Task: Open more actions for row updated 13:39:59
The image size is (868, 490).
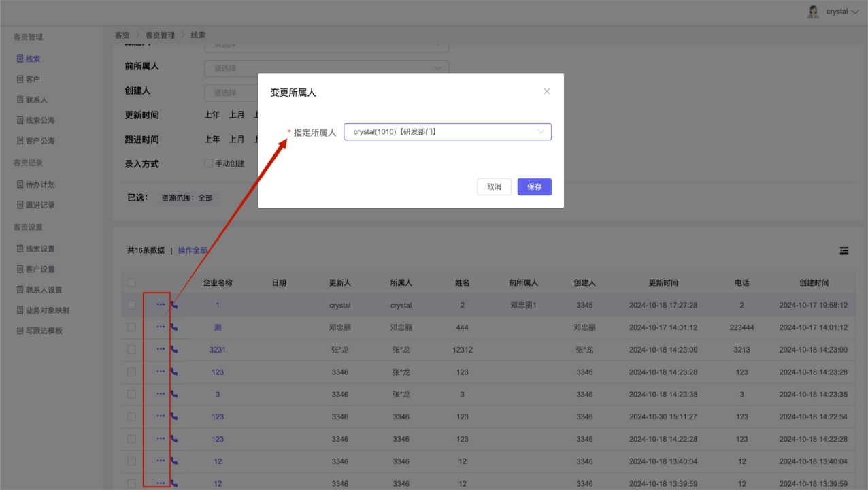Action: (161, 483)
